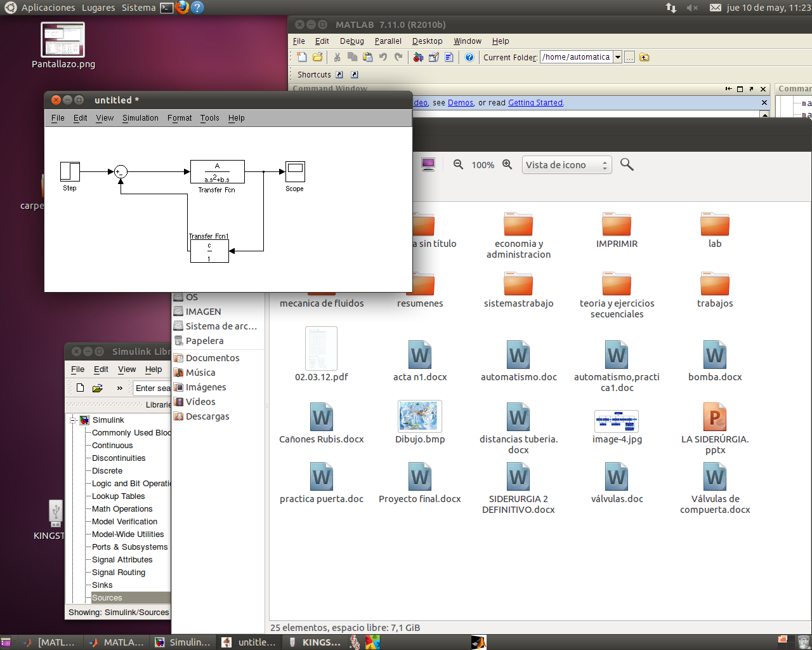Image resolution: width=812 pixels, height=650 pixels.
Task: Open the 'Vista de icono' view selector
Action: tap(566, 164)
